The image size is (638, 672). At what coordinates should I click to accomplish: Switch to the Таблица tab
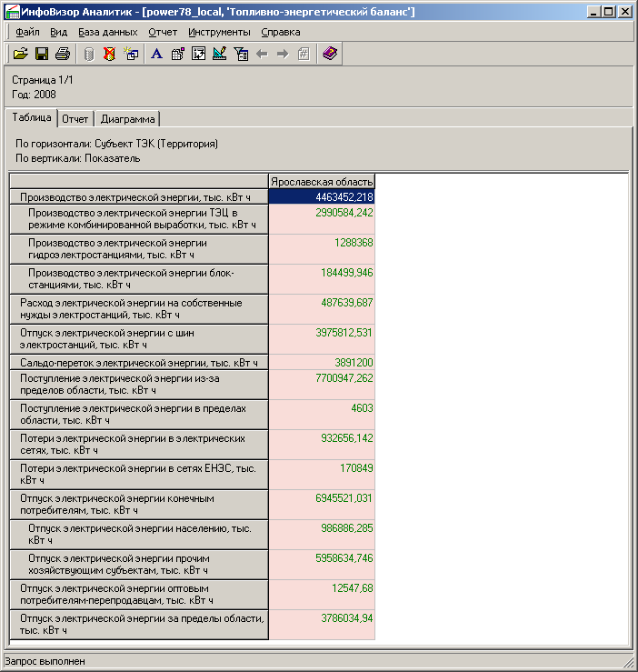[31, 117]
